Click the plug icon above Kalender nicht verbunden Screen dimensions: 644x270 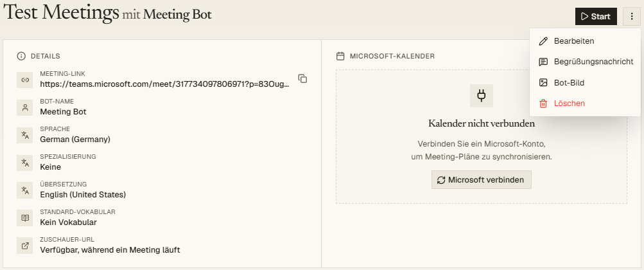coord(482,96)
